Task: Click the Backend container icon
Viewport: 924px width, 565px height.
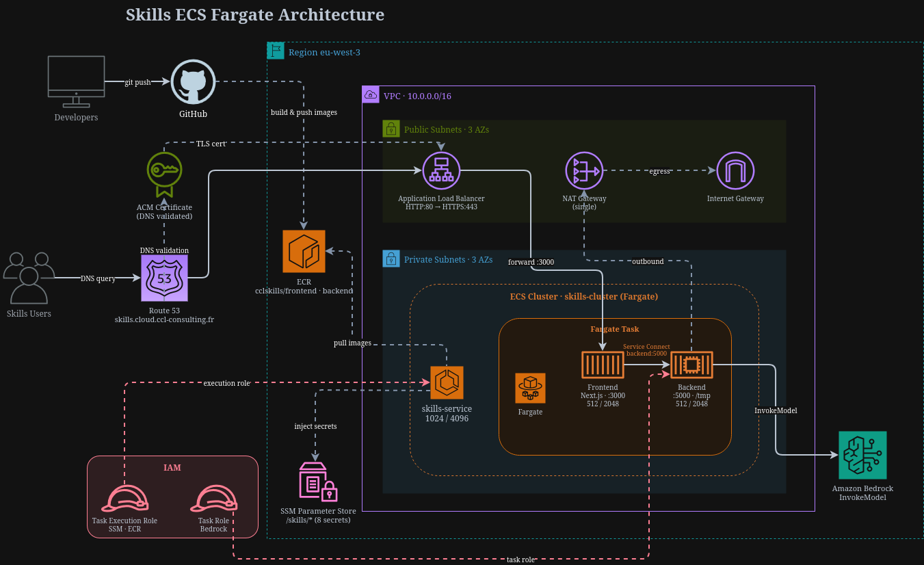Action: 691,365
